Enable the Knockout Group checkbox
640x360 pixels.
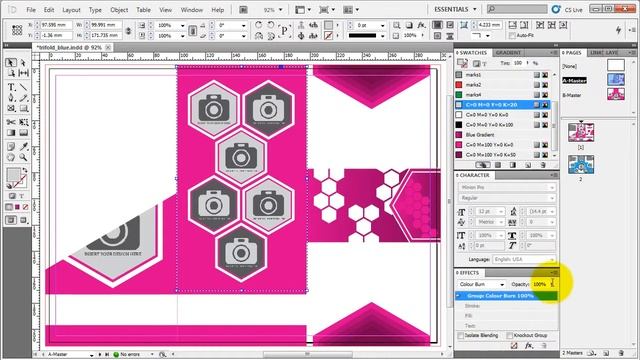(x=509, y=336)
